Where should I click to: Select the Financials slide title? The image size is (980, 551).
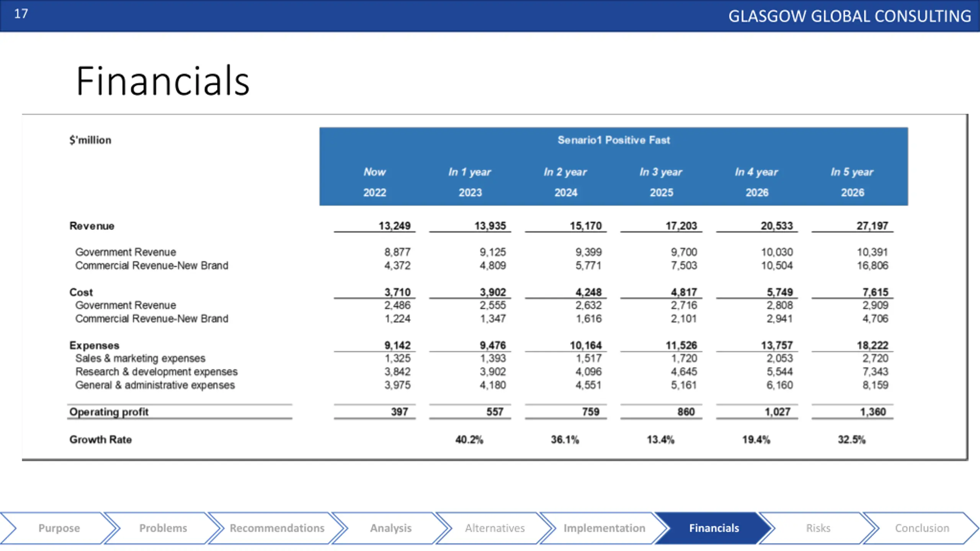coord(163,81)
